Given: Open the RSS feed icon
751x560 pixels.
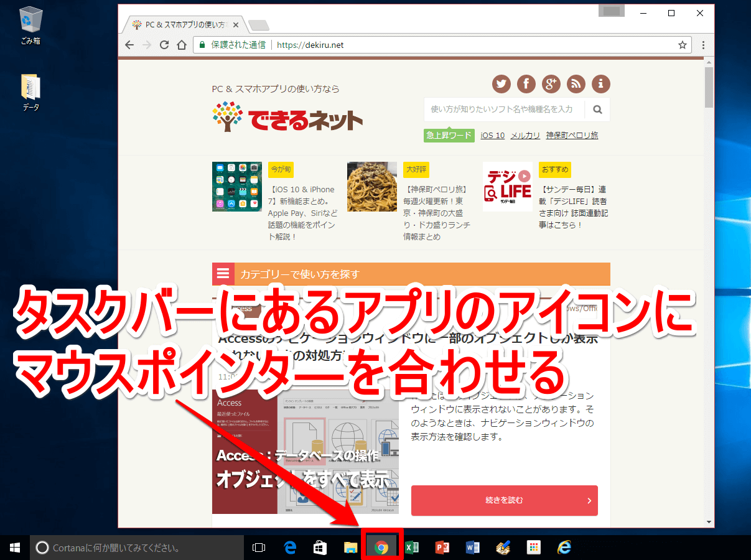Looking at the screenshot, I should tap(576, 83).
